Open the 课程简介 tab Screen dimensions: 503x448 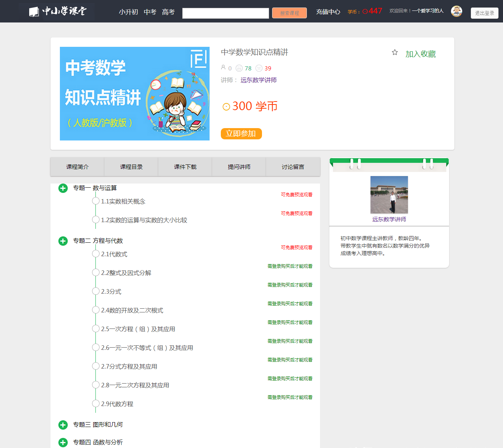[x=77, y=167]
